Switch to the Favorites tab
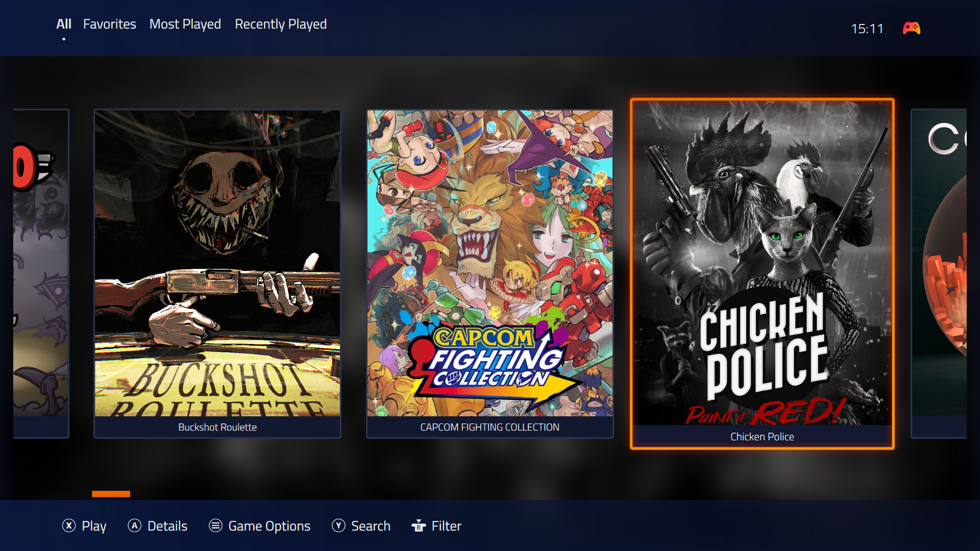980x551 pixels. (109, 24)
